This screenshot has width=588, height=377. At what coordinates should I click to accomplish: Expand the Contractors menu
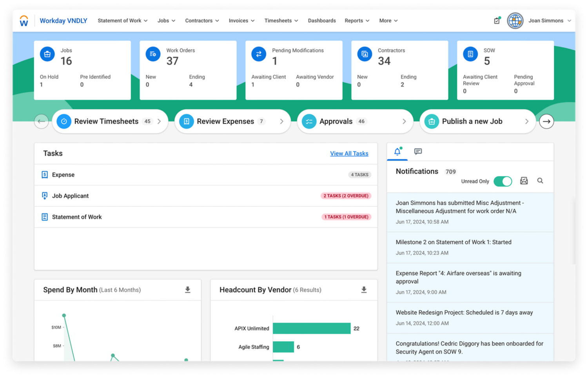(x=202, y=20)
